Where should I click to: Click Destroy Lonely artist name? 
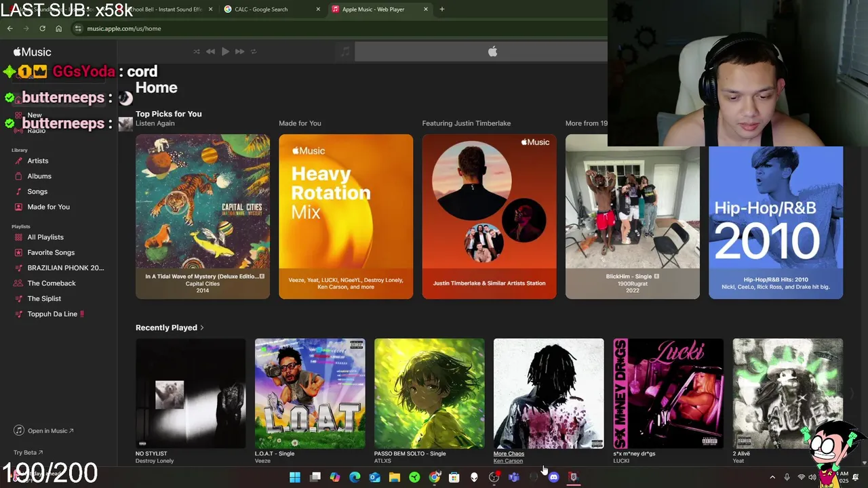pyautogui.click(x=155, y=461)
